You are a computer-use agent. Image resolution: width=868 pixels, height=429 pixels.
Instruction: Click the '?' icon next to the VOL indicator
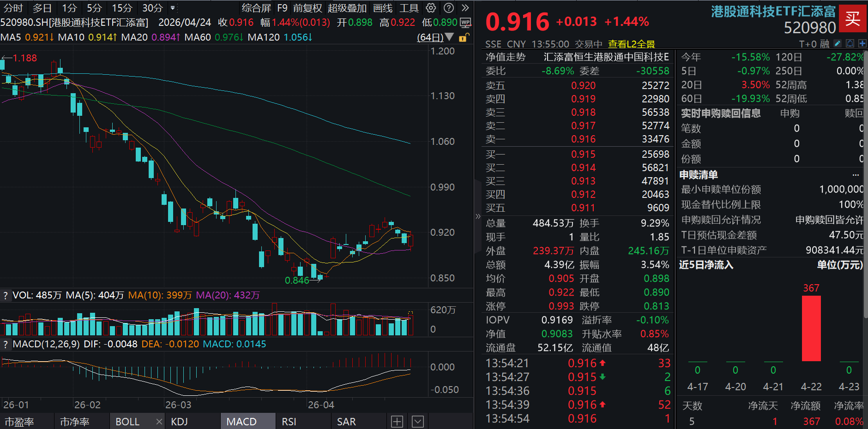5,294
